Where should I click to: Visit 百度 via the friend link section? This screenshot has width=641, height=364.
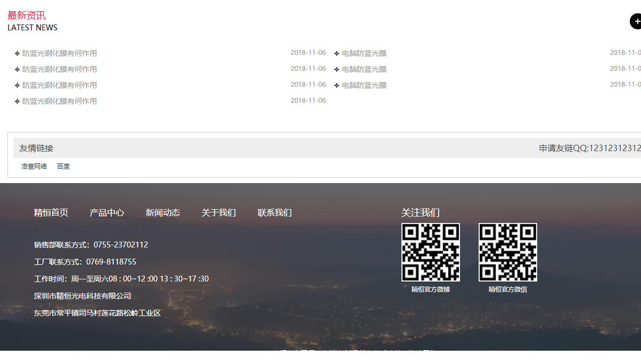point(63,166)
